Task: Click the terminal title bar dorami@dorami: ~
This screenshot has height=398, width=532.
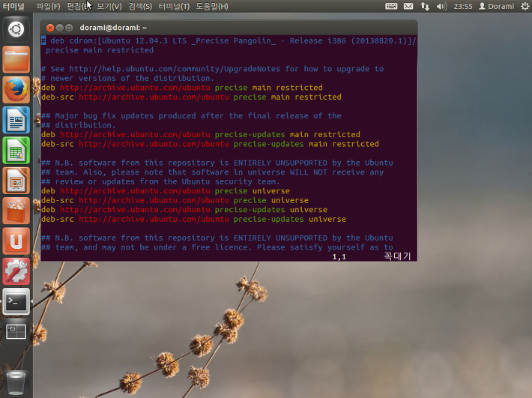Action: click(113, 28)
